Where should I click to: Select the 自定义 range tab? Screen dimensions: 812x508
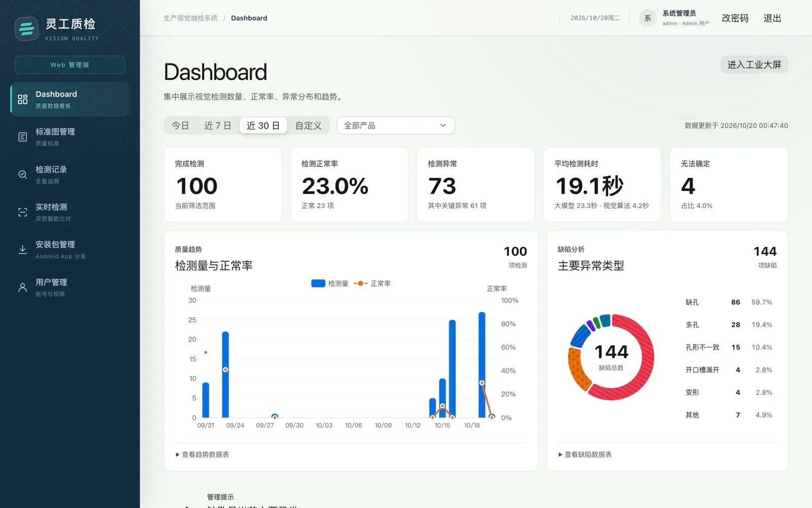(x=309, y=125)
